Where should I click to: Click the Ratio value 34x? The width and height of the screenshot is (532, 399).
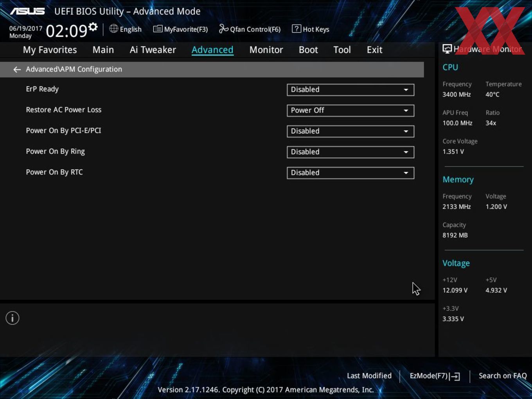pos(491,123)
